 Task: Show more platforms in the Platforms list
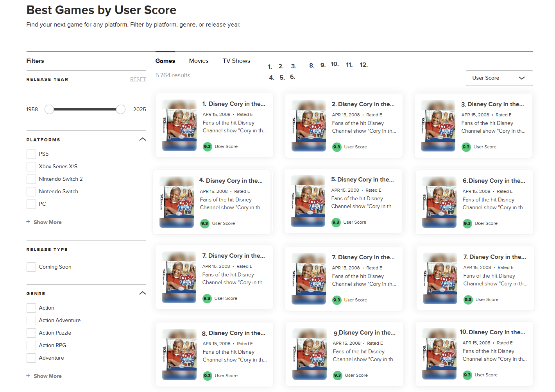point(44,222)
